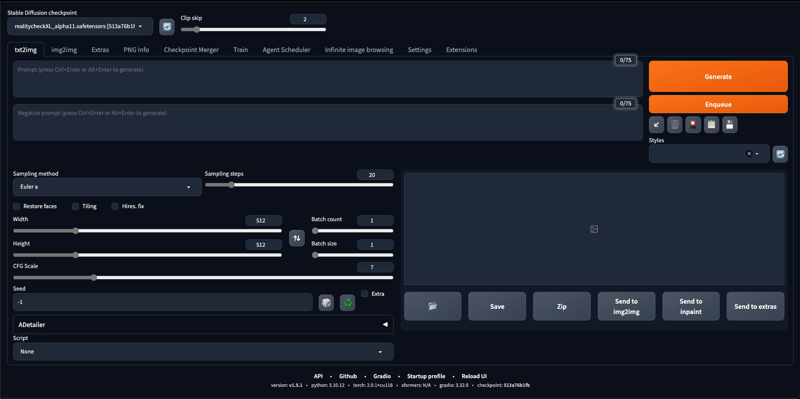This screenshot has width=800, height=399.
Task: Open the Extensions tab
Action: (462, 50)
